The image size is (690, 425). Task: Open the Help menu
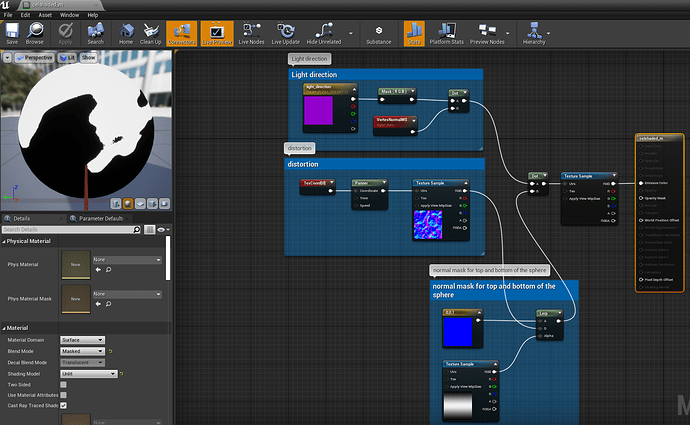tap(92, 15)
